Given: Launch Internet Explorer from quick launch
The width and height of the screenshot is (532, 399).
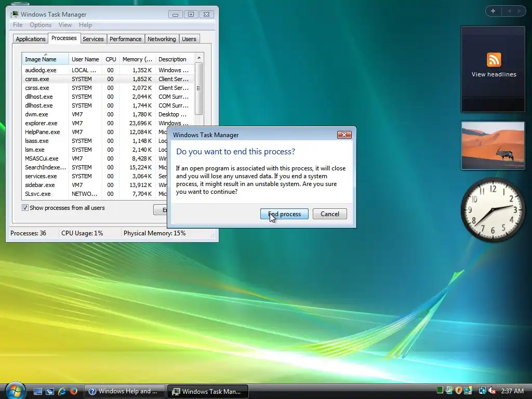Looking at the screenshot, I should tap(62, 391).
